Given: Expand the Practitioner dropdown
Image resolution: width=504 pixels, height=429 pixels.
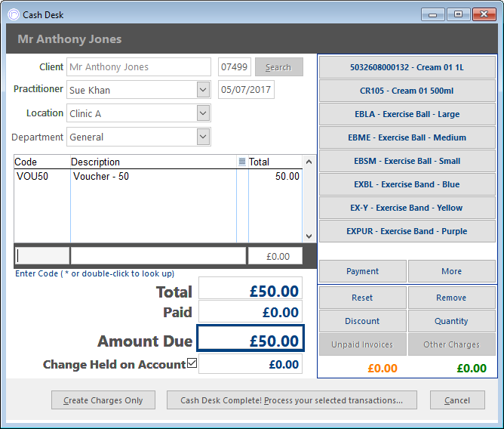Looking at the screenshot, I should (x=203, y=89).
